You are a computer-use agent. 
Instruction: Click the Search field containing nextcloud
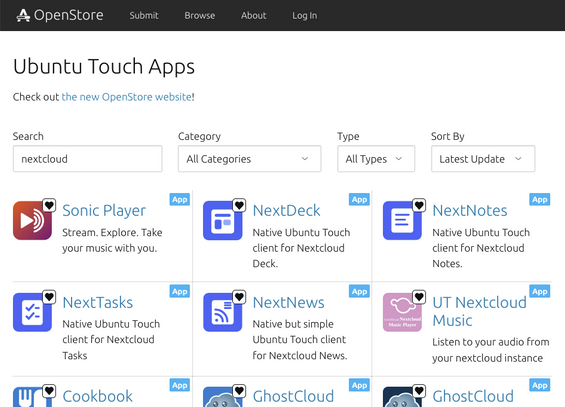pos(88,159)
